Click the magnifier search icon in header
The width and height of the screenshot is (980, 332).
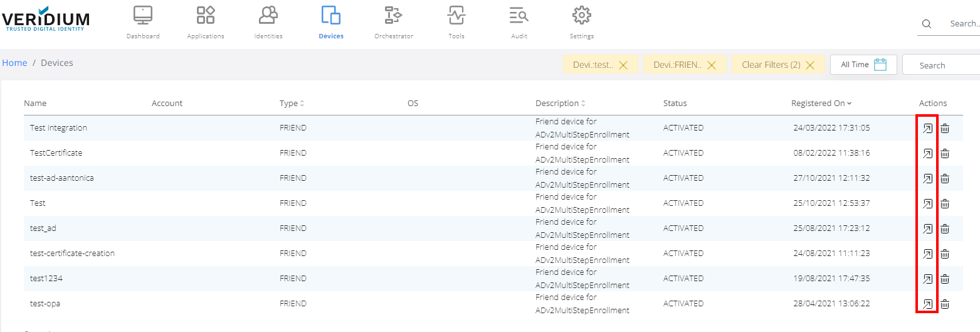pos(927,24)
